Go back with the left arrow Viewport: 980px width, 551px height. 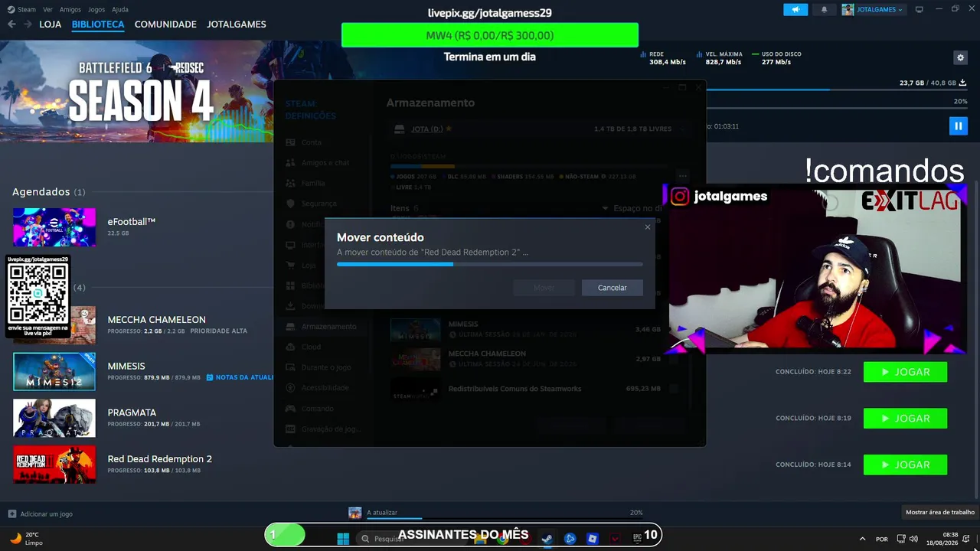coord(11,24)
